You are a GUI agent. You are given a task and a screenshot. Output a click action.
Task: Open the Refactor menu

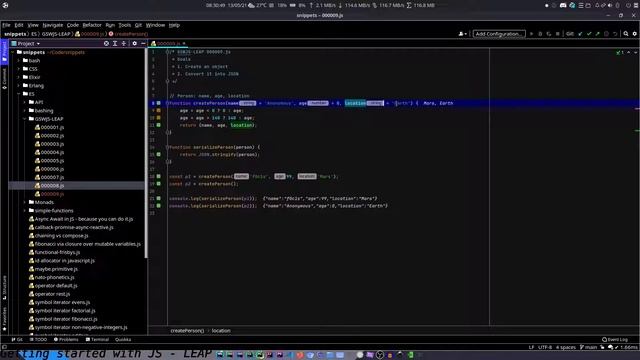pyautogui.click(x=92, y=25)
